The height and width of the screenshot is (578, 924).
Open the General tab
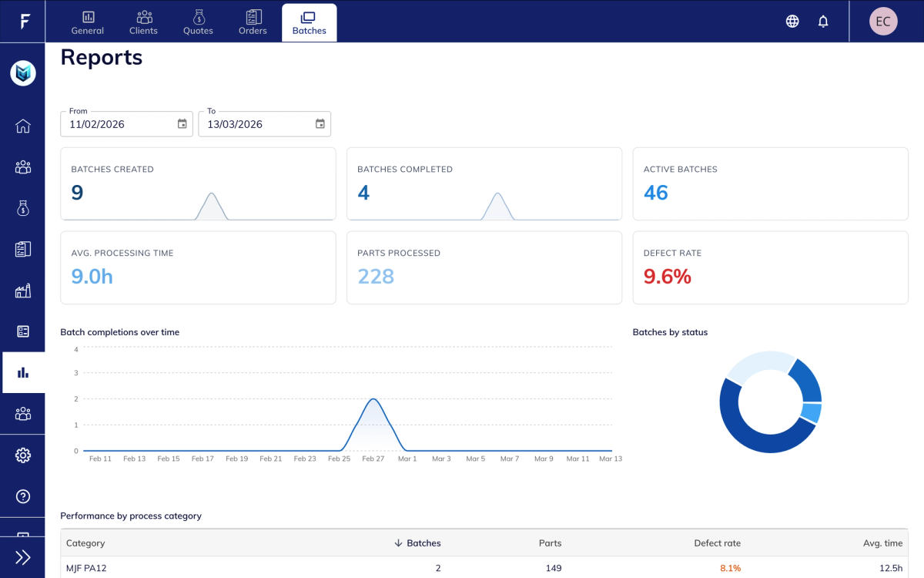click(88, 22)
